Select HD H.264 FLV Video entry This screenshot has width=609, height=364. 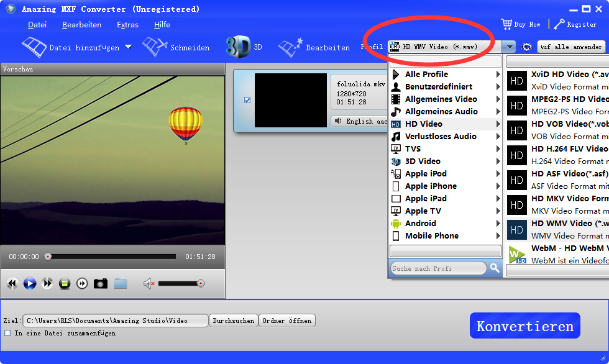pyautogui.click(x=557, y=155)
